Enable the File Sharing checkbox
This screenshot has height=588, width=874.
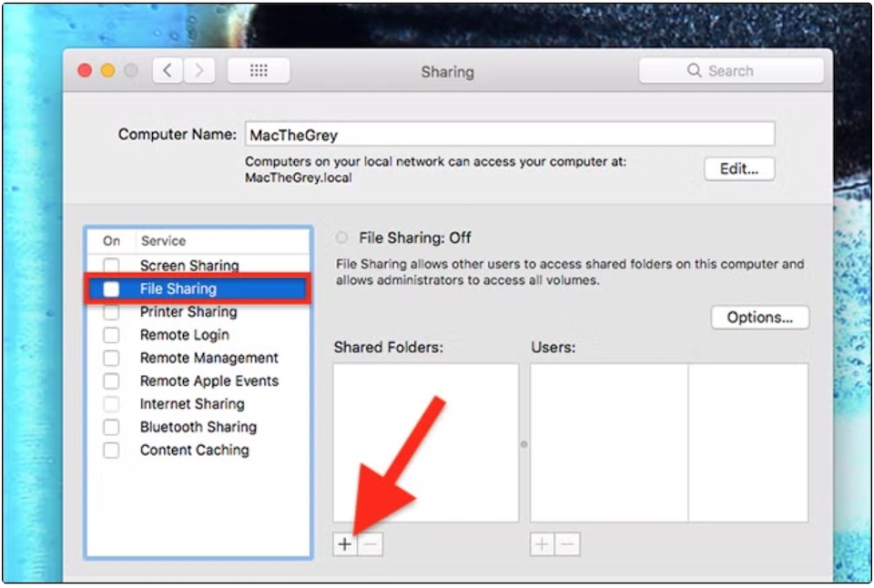111,289
